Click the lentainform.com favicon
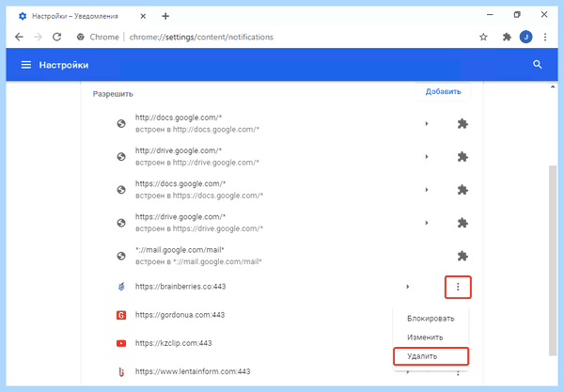Screen dimensions: 564x392 121,372
